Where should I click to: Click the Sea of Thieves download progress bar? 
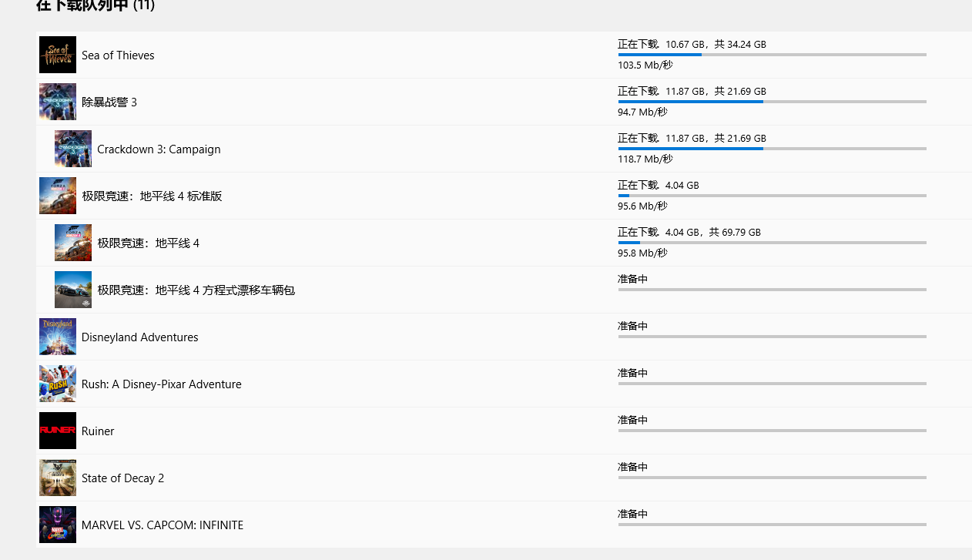click(770, 55)
